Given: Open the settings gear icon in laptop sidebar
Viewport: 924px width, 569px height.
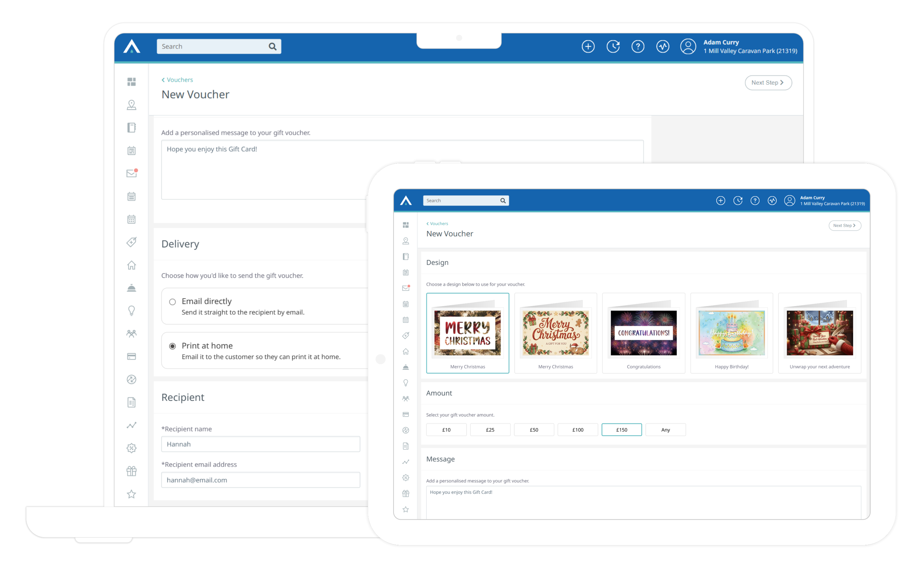Looking at the screenshot, I should pyautogui.click(x=131, y=448).
